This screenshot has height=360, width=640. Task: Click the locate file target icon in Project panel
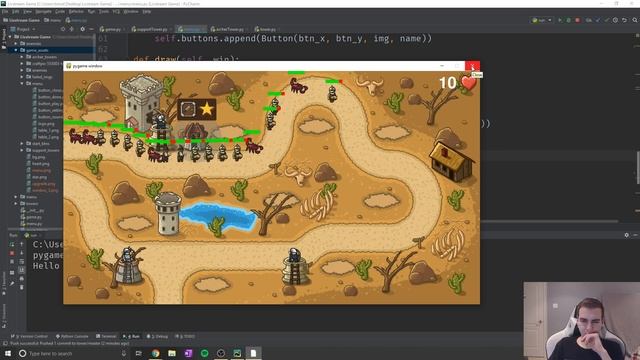tap(63, 29)
